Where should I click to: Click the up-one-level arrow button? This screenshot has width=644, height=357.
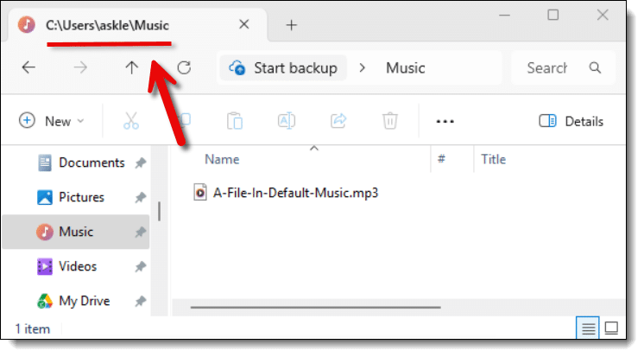[131, 67]
